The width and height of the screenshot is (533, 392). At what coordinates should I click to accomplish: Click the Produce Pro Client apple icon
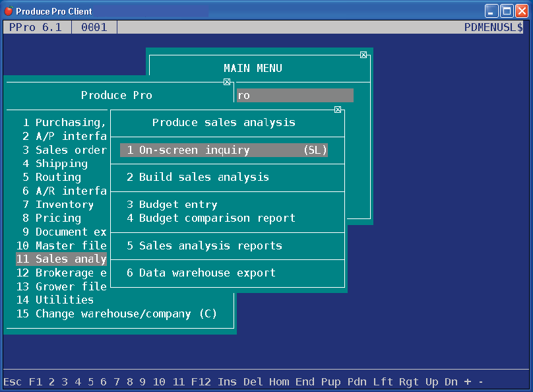(x=9, y=11)
